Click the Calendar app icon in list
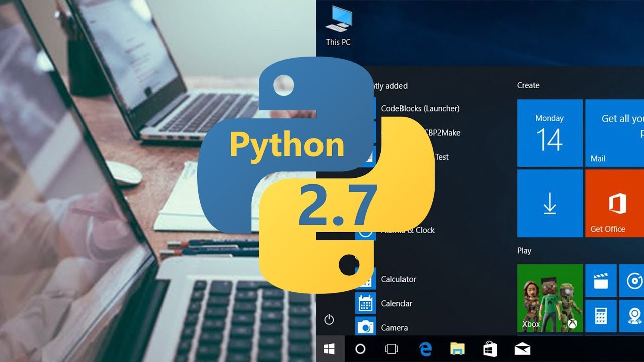 pos(366,303)
